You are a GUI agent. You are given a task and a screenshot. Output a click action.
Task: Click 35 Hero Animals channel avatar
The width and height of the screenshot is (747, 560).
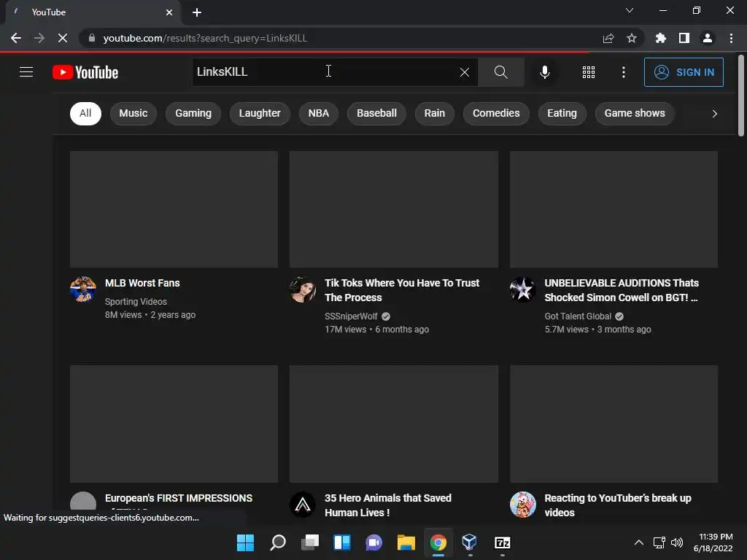pyautogui.click(x=303, y=505)
